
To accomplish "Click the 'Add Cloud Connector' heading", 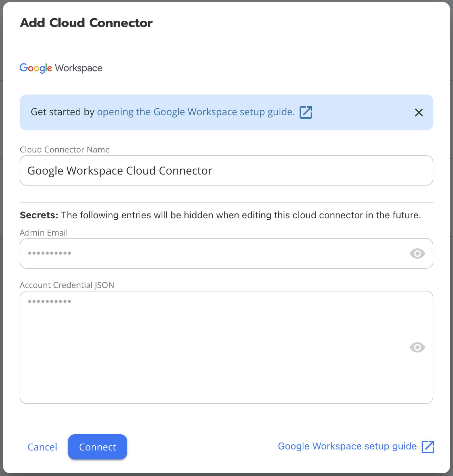I will point(86,23).
